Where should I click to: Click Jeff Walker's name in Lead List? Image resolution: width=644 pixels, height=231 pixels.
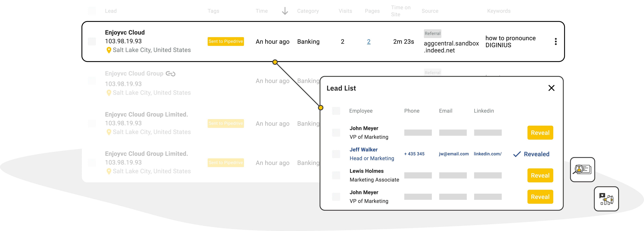tap(363, 150)
